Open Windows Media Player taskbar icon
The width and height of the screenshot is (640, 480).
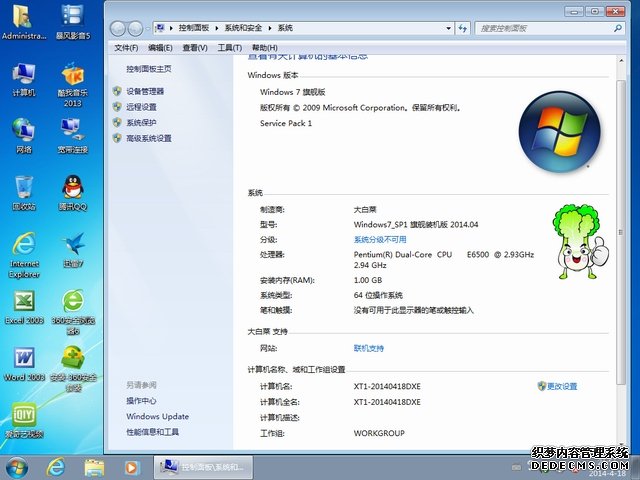point(131,468)
